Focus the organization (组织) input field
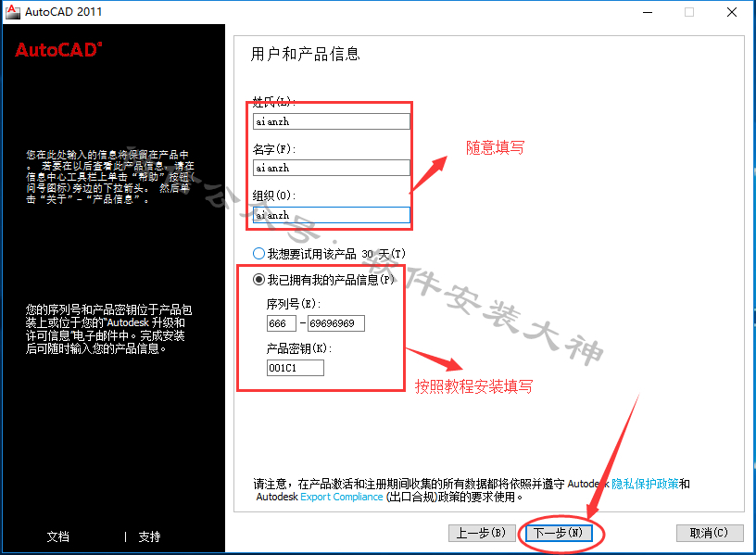 coord(332,215)
